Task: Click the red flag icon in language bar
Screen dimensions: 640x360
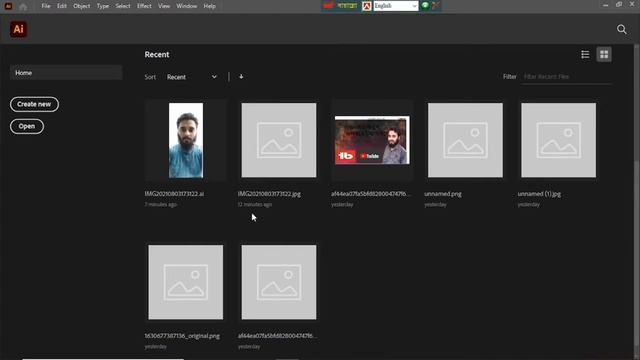Action: 328,6
